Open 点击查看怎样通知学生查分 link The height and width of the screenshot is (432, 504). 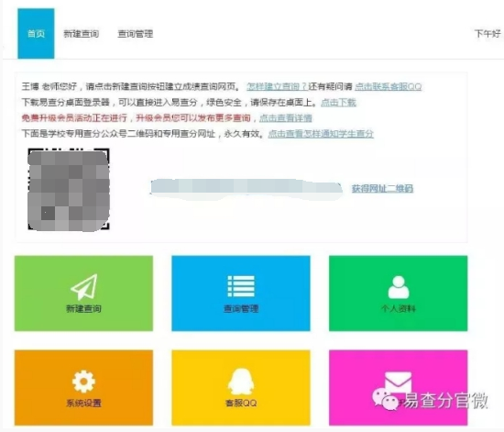321,134
